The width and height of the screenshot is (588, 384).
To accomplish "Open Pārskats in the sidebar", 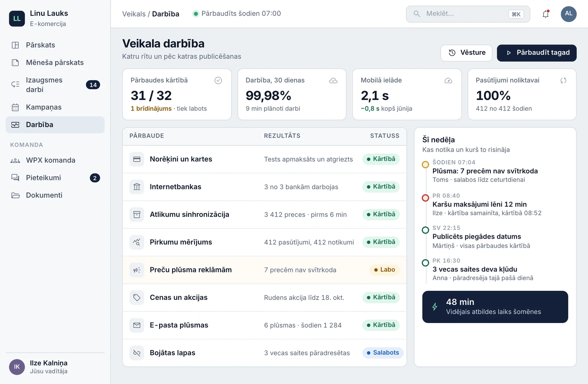I will (55, 45).
